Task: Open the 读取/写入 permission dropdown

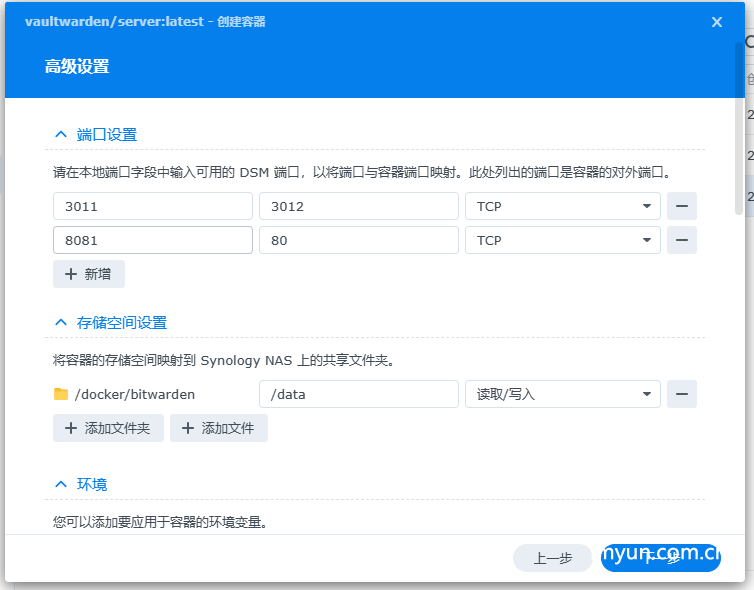Action: point(562,394)
